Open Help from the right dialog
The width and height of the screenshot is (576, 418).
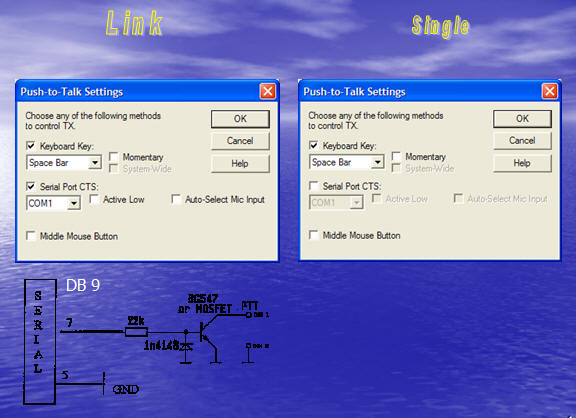522,163
